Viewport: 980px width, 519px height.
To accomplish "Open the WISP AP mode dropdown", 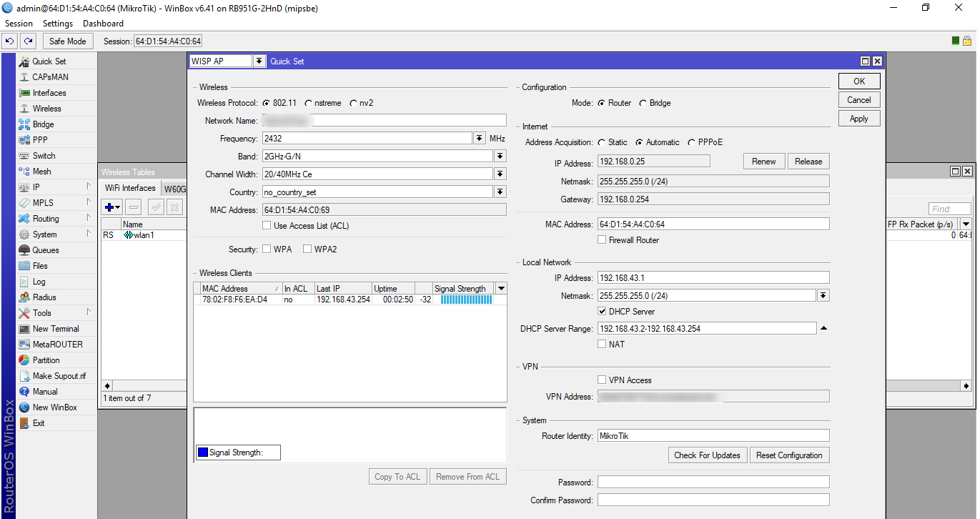I will click(259, 61).
